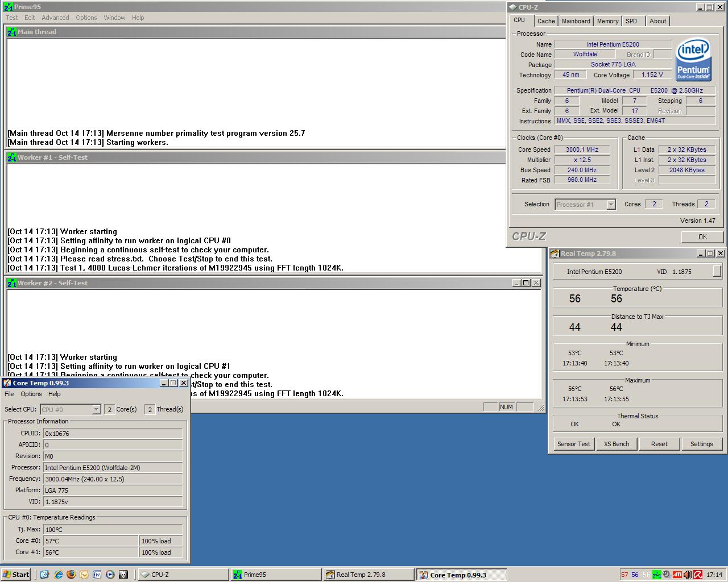The image size is (728, 582).
Task: Click Core Voltage value 1.152 V
Action: pos(652,74)
